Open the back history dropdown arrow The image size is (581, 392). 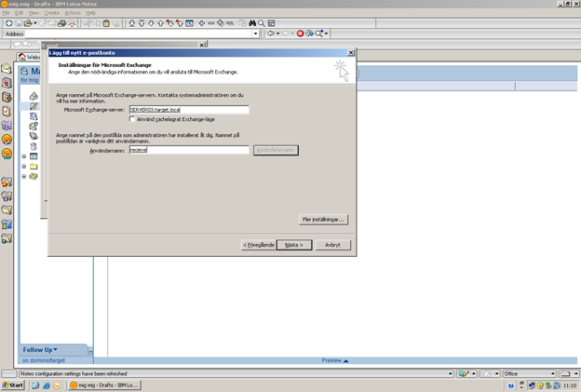point(277,34)
